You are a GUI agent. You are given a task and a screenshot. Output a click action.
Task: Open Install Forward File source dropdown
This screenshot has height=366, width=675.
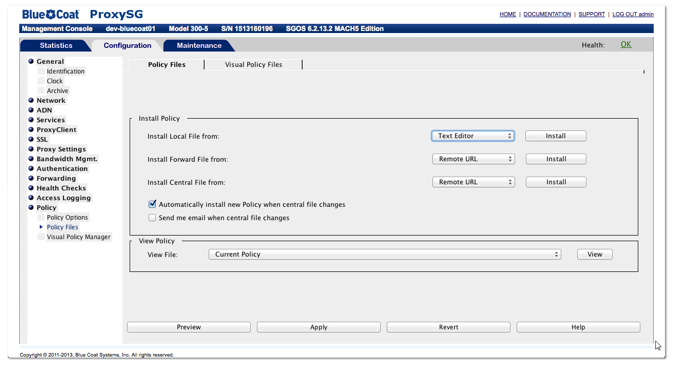[x=473, y=159]
